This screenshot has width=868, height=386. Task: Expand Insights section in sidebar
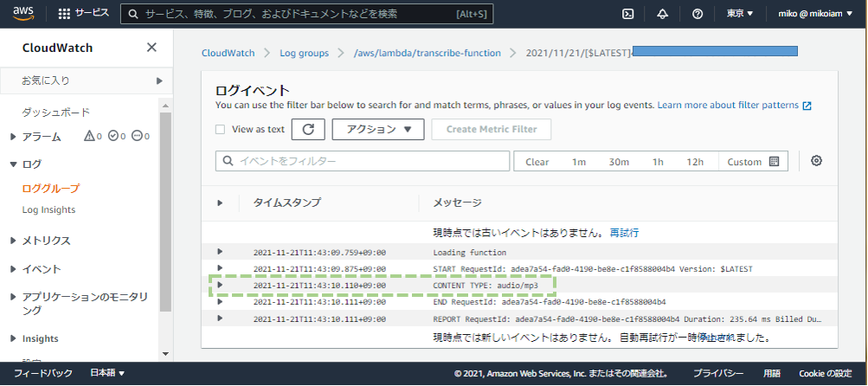[13, 338]
